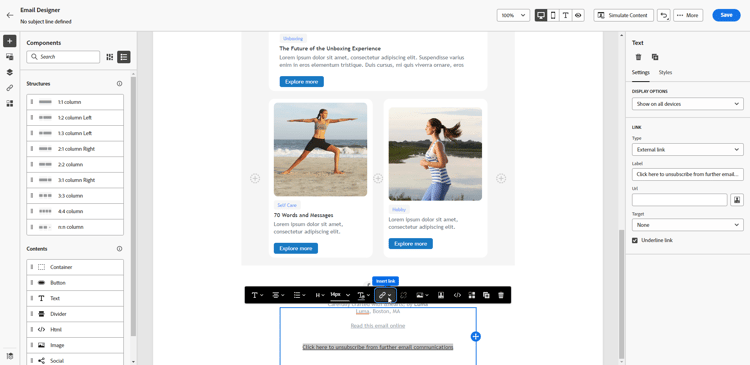Open the 100% zoom dropdown
The width and height of the screenshot is (750, 365).
(513, 15)
